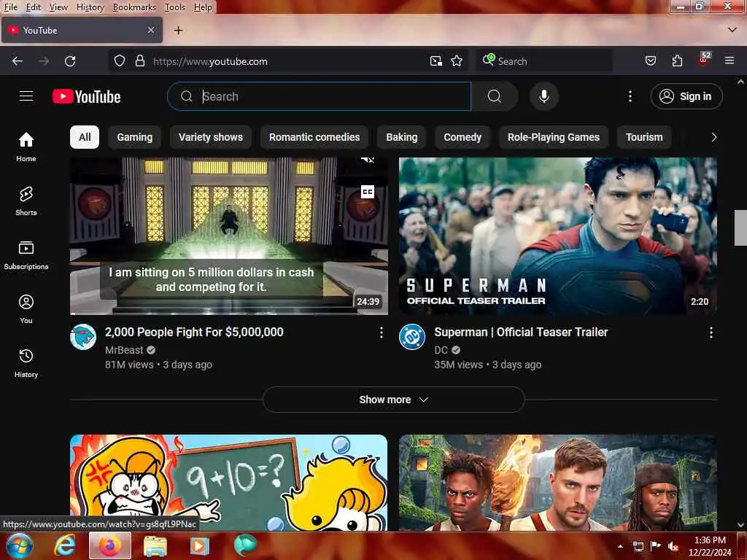Expand with Show more button
This screenshot has width=747, height=560.
pyautogui.click(x=393, y=400)
